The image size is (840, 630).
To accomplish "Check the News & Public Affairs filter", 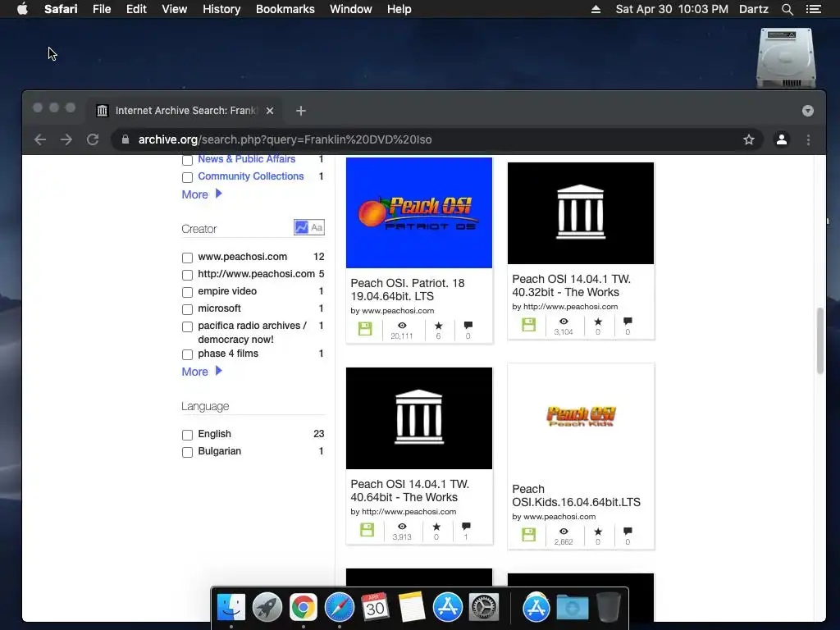I will [x=187, y=160].
